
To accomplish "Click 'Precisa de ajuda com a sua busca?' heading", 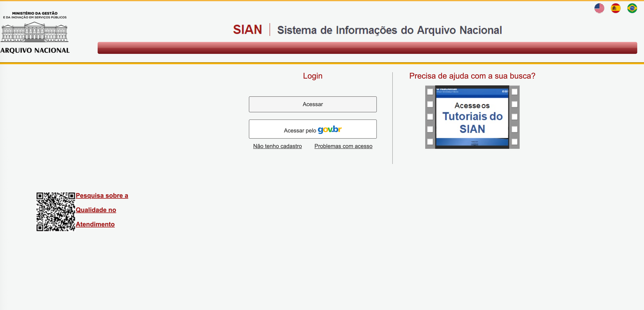I will click(x=472, y=76).
